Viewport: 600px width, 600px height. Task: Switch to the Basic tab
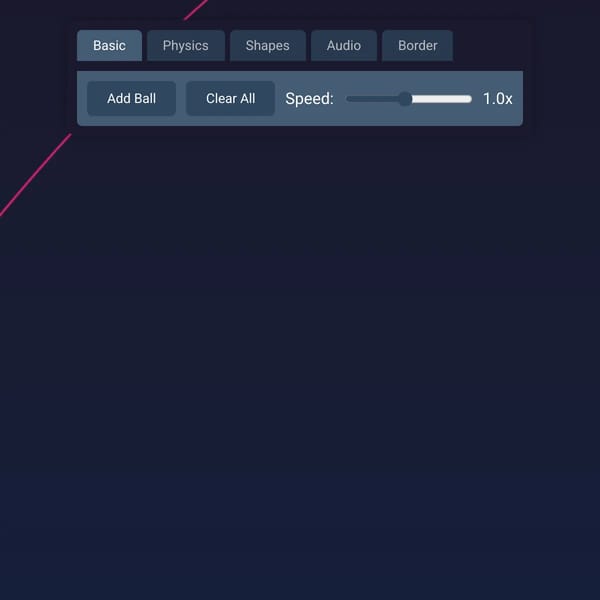click(109, 46)
